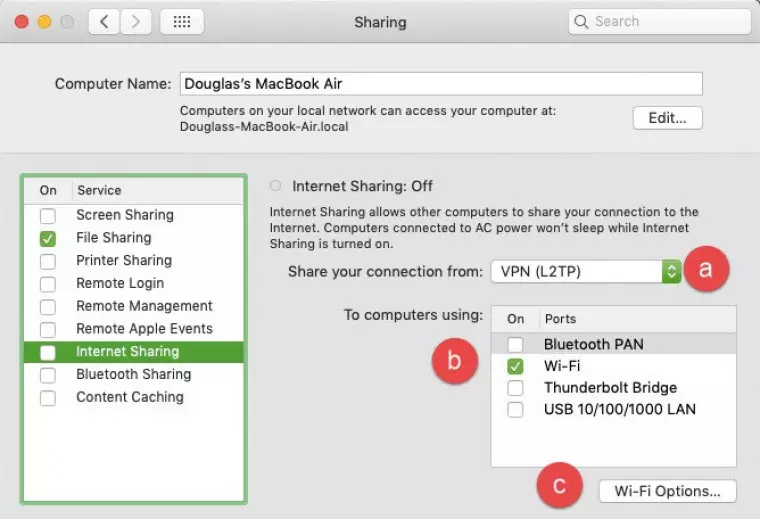The height and width of the screenshot is (519, 760).
Task: Show all preferences grid icon
Action: 182,21
